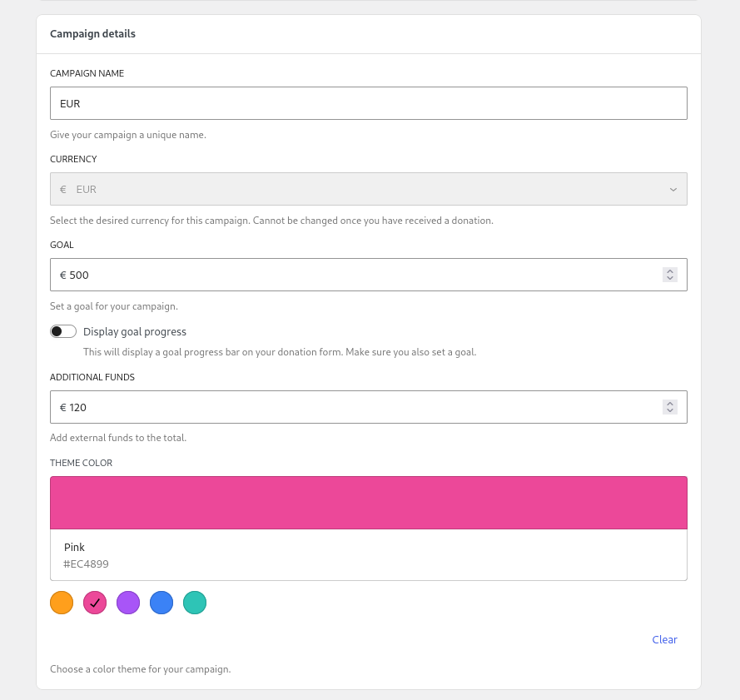Image resolution: width=740 pixels, height=700 pixels.
Task: Open the Currency EUR dropdown
Action: [x=368, y=189]
